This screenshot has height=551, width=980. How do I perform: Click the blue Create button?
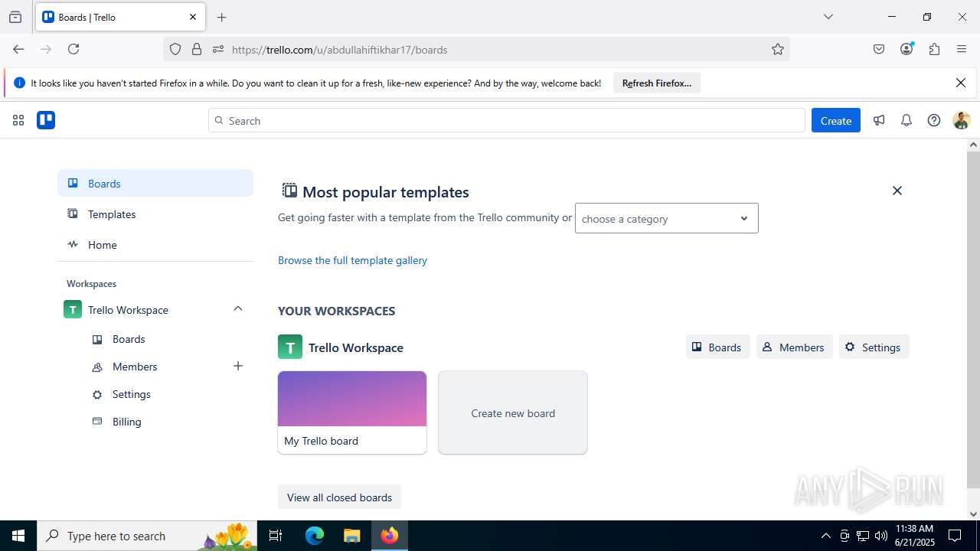pos(836,120)
